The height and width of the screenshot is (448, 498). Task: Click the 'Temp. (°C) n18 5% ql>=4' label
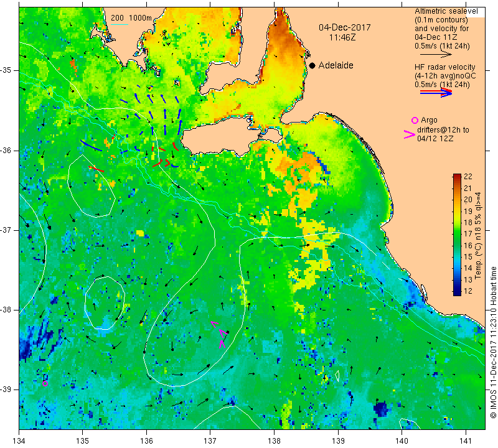477,236
